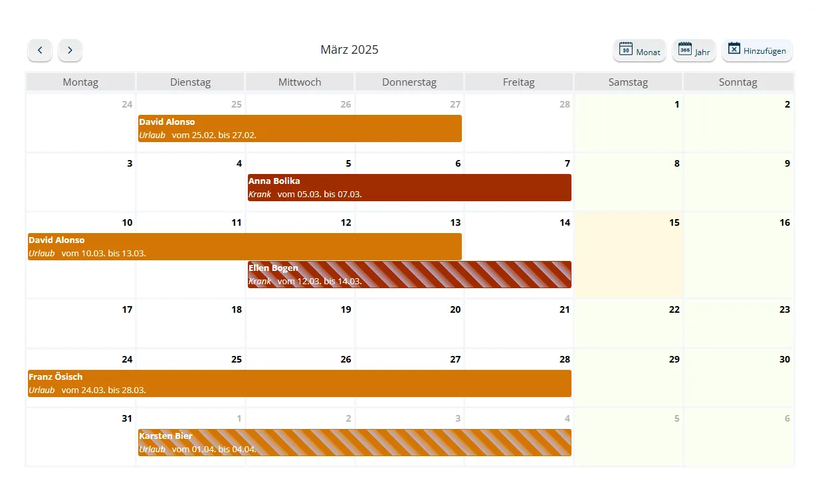Open Franz Ösisch's Urlaub entry
The height and width of the screenshot is (504, 822).
click(300, 383)
